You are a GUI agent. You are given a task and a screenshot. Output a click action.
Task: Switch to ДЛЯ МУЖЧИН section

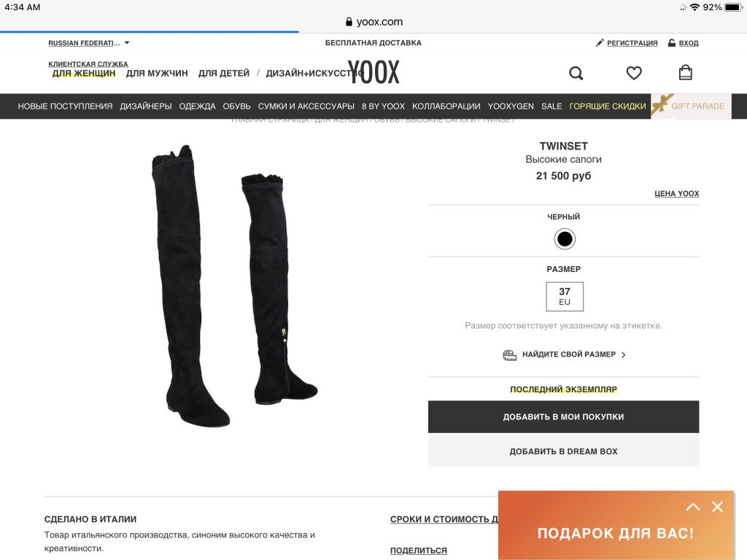(x=157, y=74)
